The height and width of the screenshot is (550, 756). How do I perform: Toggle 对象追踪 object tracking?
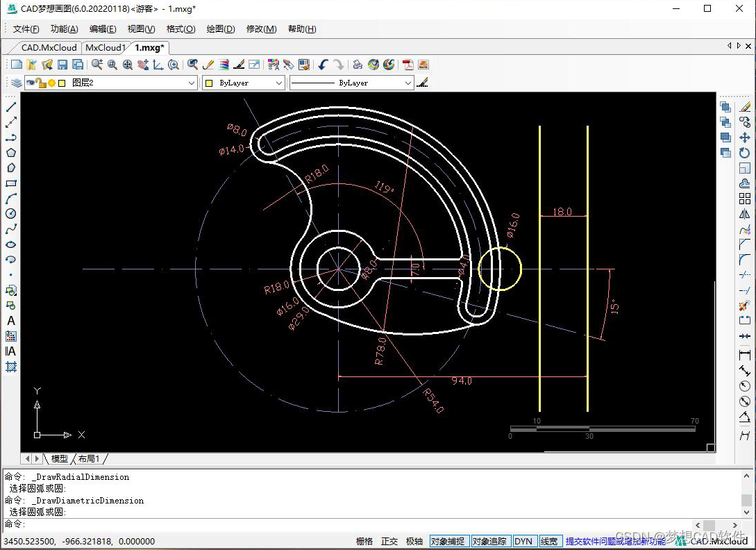489,541
